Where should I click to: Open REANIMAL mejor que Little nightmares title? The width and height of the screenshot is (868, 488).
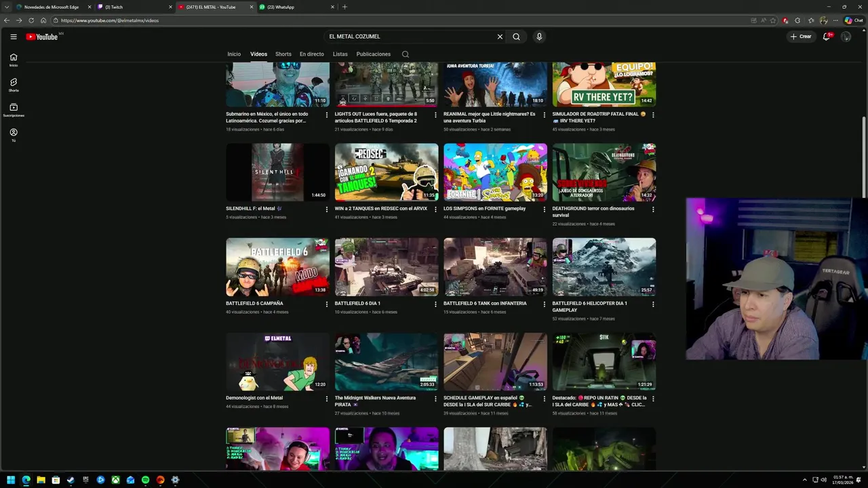click(x=490, y=117)
